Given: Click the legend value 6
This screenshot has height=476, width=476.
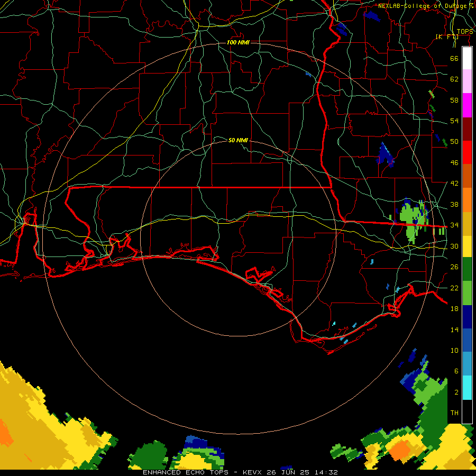Looking at the screenshot, I should coord(456,371).
